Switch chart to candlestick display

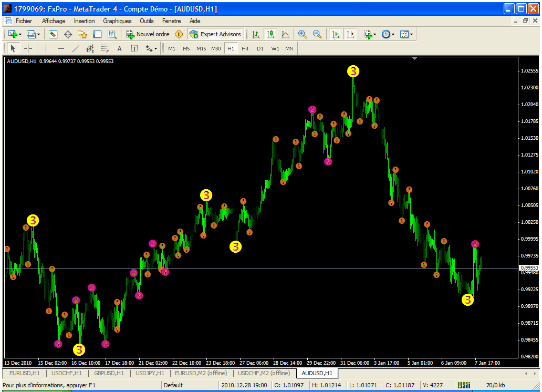click(270, 34)
